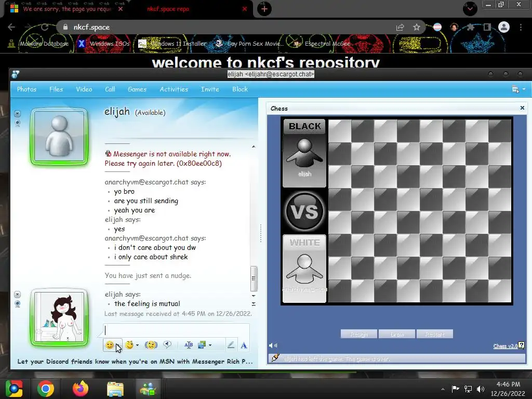
Task: Open Firefox from the taskbar
Action: point(81,389)
